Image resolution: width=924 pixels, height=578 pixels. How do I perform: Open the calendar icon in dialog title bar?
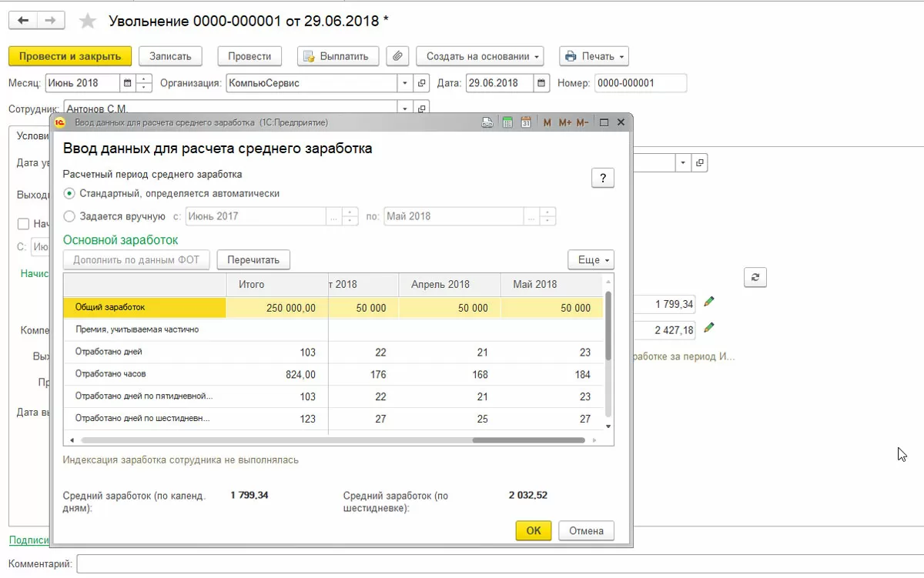(526, 122)
